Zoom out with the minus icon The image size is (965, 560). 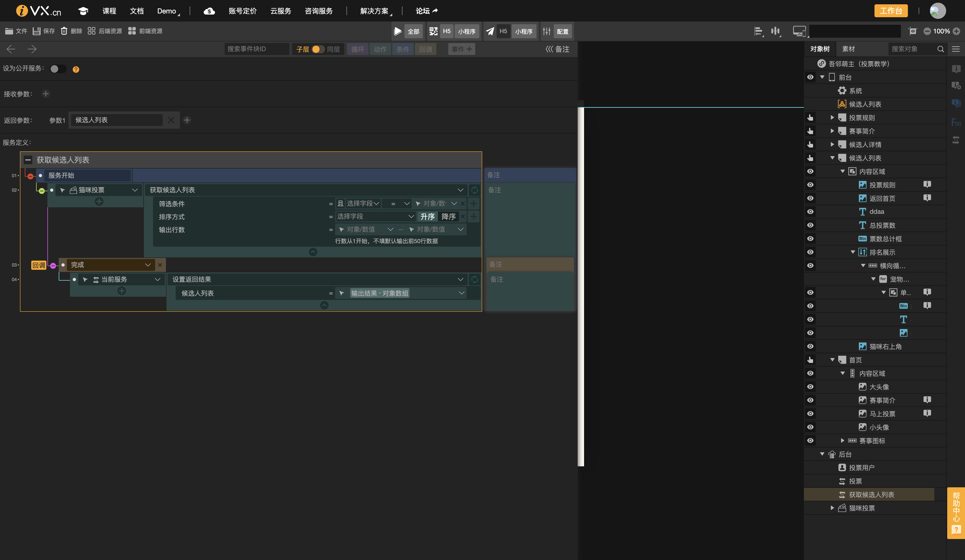click(x=927, y=31)
